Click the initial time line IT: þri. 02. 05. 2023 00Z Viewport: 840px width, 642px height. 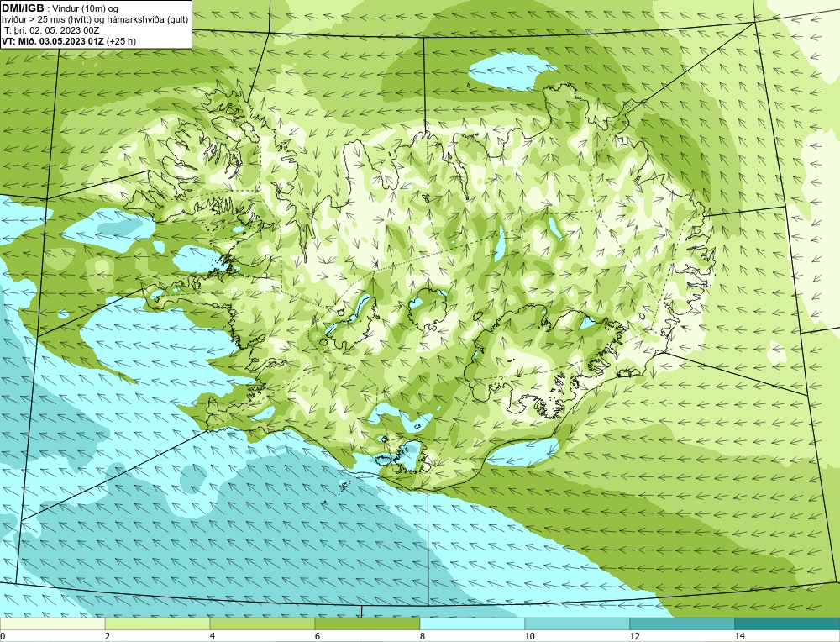point(50,30)
